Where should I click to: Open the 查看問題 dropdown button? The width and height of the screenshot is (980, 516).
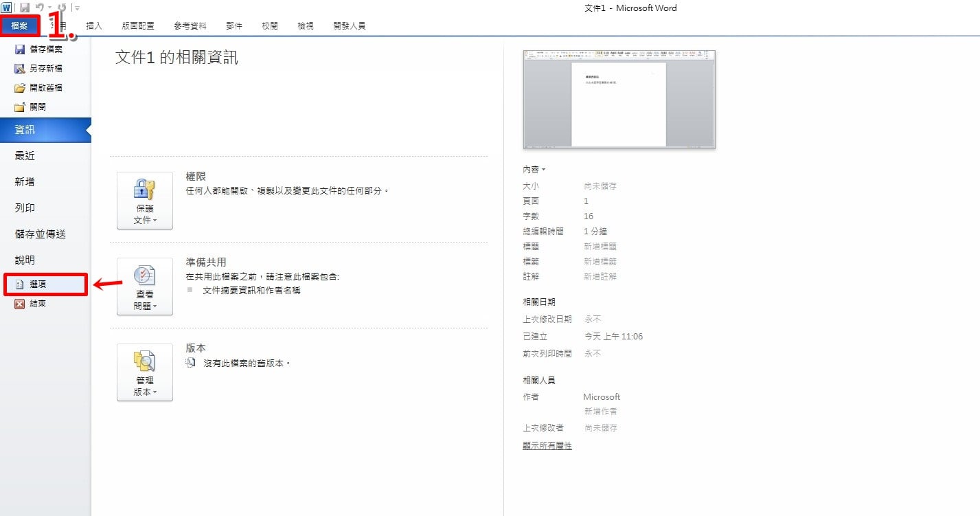[x=145, y=287]
